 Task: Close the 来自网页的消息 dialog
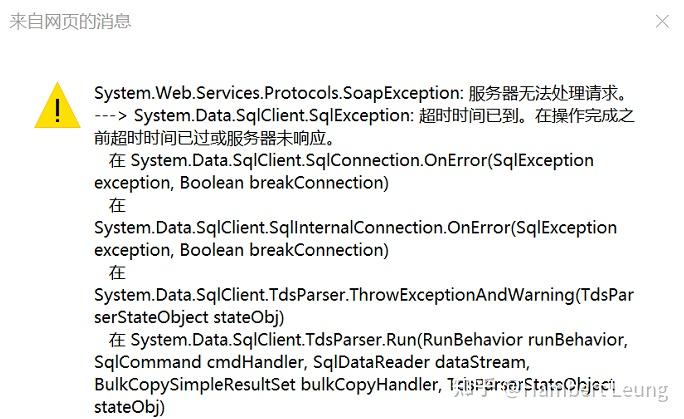(662, 21)
